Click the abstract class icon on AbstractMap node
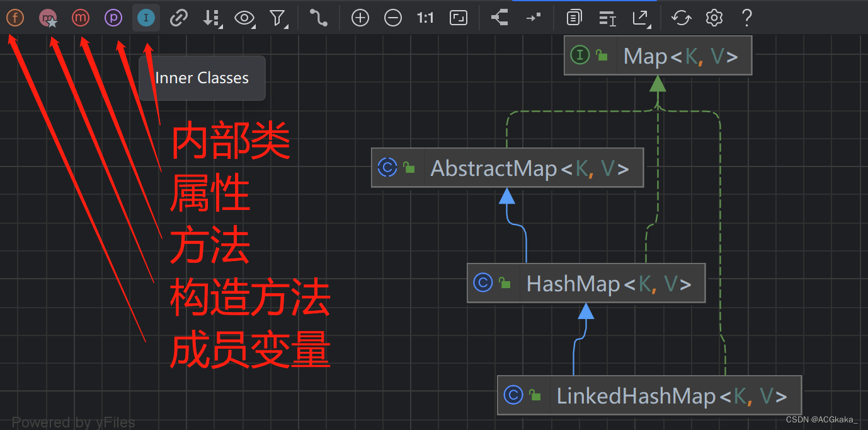This screenshot has width=868, height=430. tap(387, 168)
